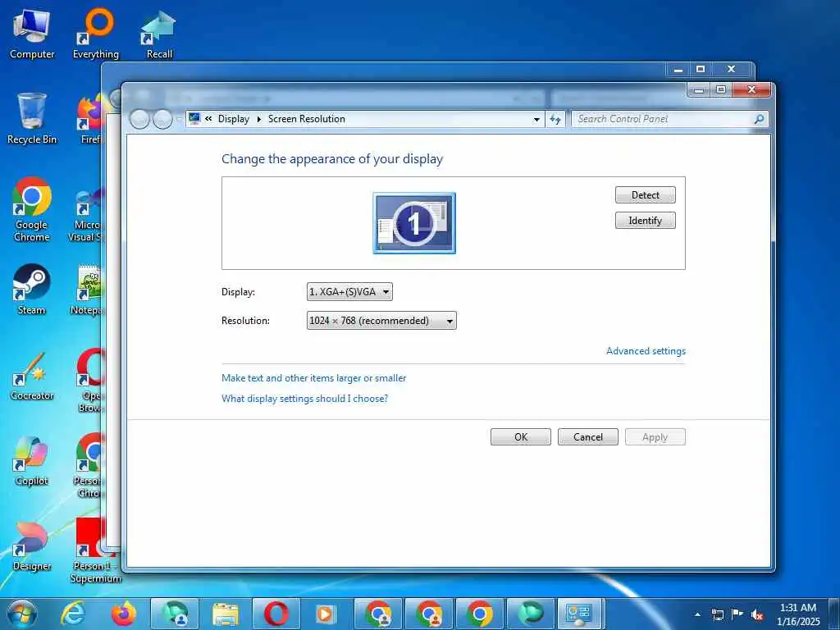The width and height of the screenshot is (840, 630).
Task: Maximize the background window behind Screen Resolution
Action: point(701,69)
